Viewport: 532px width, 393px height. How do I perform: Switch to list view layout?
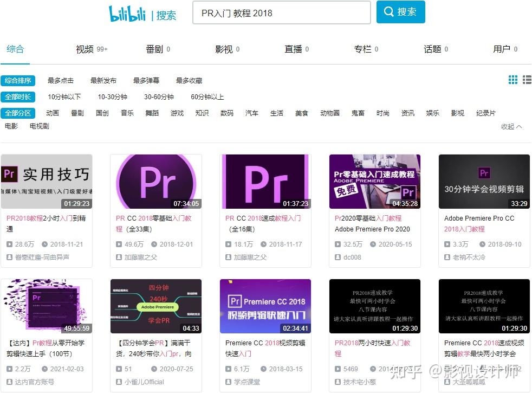[527, 80]
